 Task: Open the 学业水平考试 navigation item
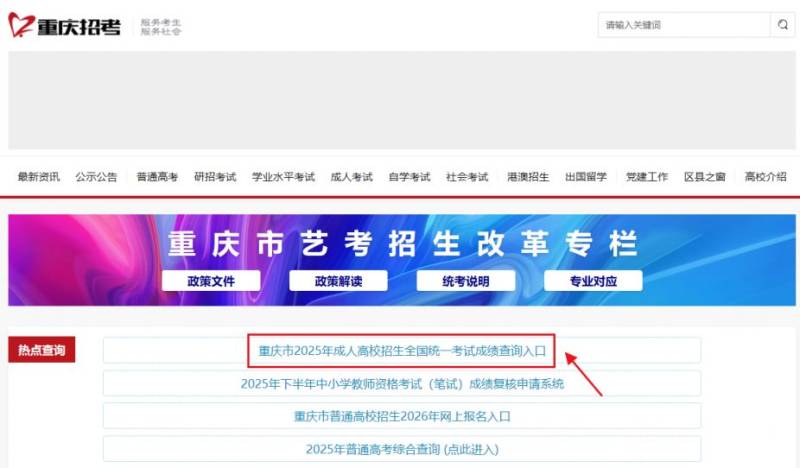(x=283, y=177)
